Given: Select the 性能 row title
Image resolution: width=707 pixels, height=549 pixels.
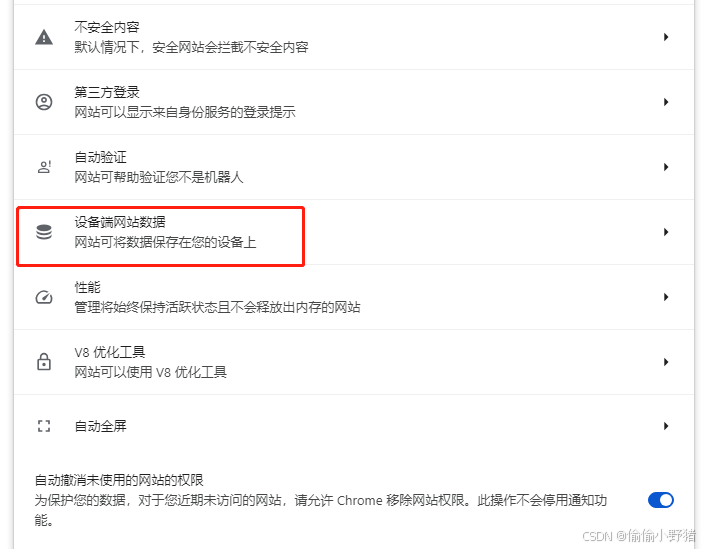Looking at the screenshot, I should 87,287.
